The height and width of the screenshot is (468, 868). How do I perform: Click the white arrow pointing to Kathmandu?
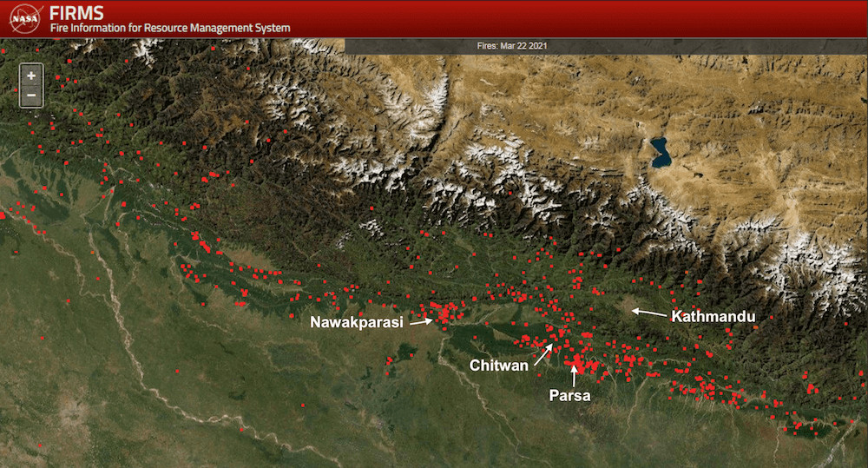tap(648, 312)
